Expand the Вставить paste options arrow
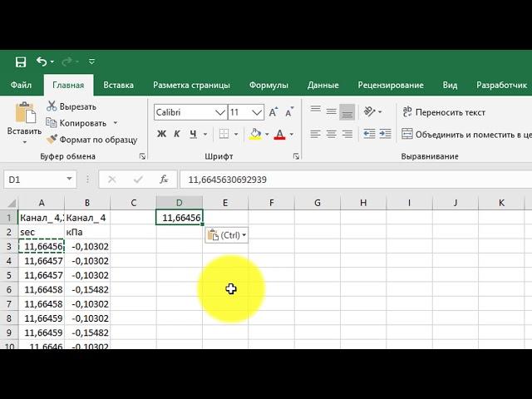This screenshot has height=399, width=532. (x=24, y=142)
